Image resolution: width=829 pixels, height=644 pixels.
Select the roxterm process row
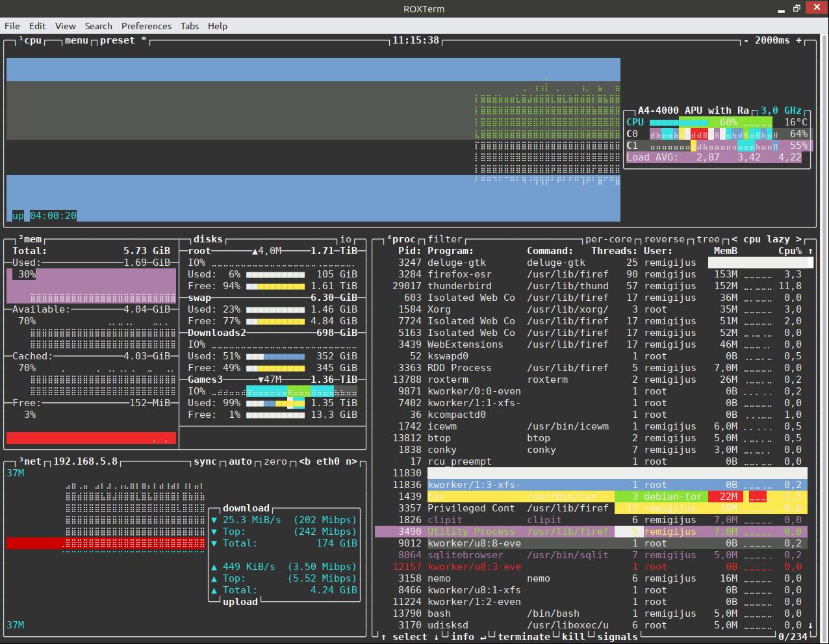pos(591,380)
